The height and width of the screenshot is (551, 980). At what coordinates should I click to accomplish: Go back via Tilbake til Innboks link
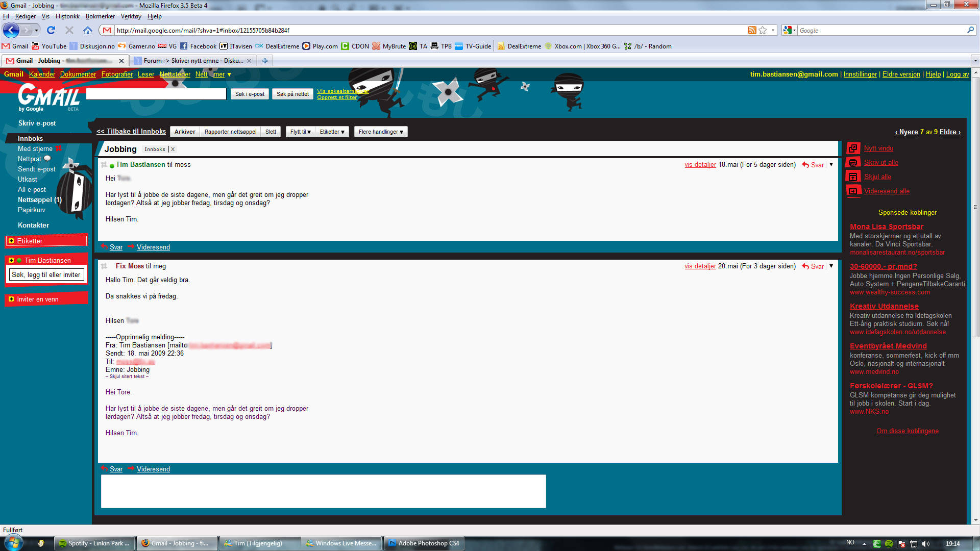[131, 132]
